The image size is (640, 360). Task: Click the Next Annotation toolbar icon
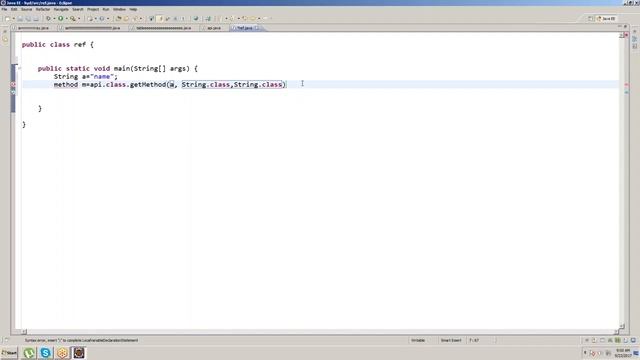coord(221,18)
